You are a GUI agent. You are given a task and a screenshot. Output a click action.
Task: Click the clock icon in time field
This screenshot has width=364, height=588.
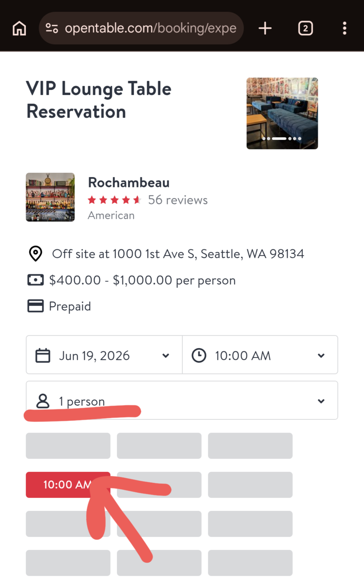click(x=199, y=355)
